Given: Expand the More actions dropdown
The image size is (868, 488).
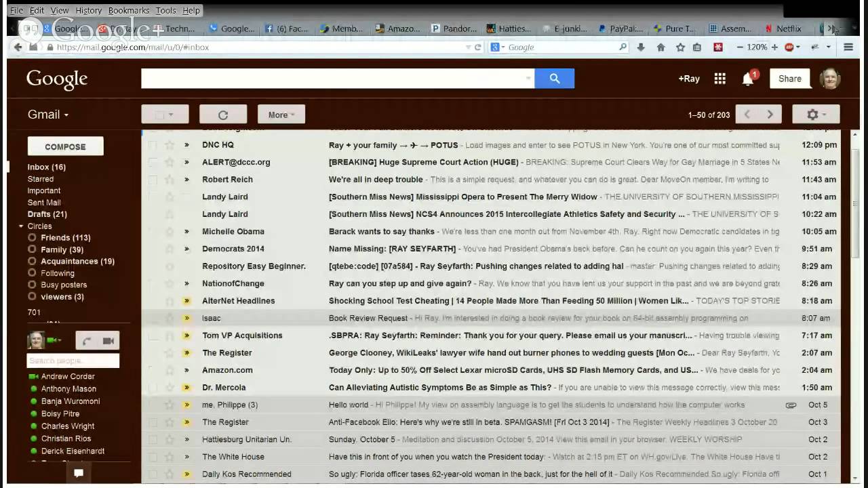Looking at the screenshot, I should click(x=281, y=115).
